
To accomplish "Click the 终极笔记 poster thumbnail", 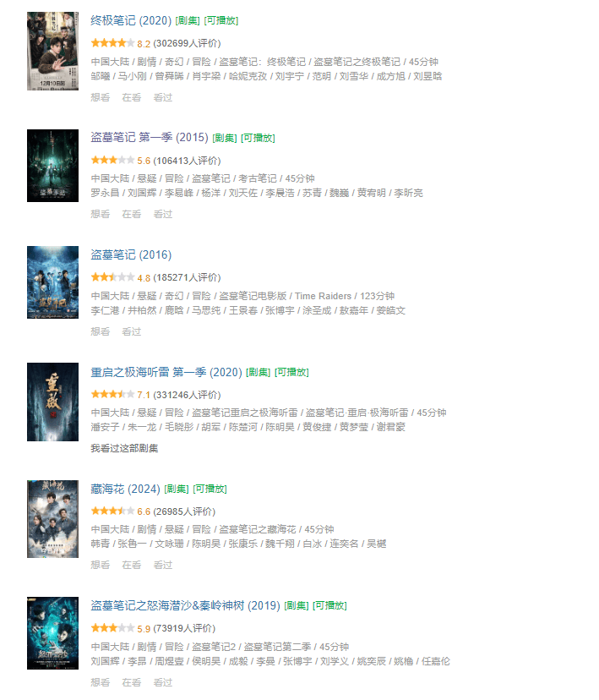I will (x=52, y=51).
